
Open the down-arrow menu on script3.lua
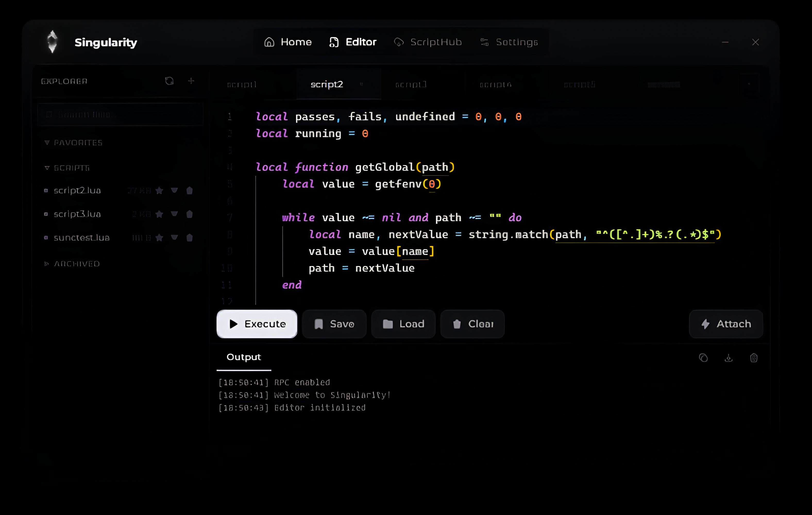click(x=174, y=214)
